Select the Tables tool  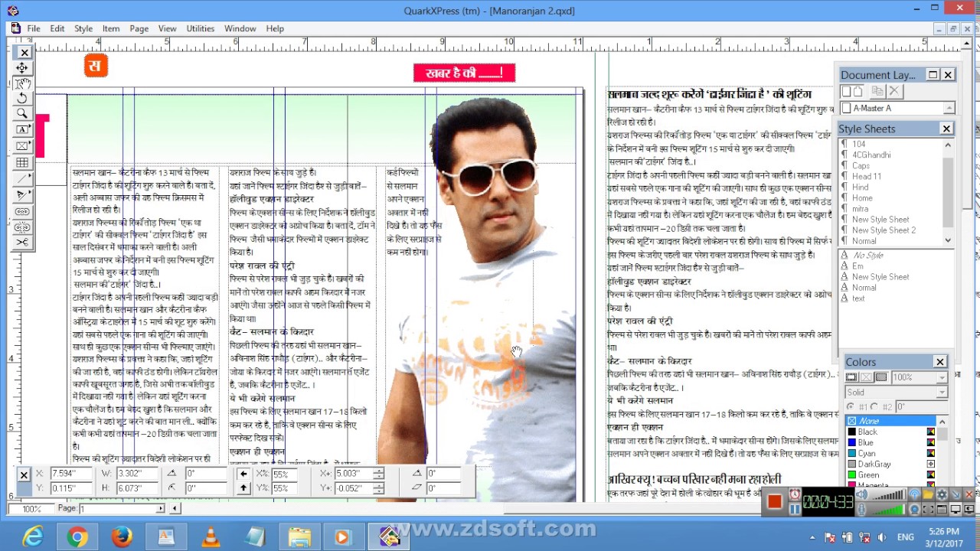click(x=22, y=162)
